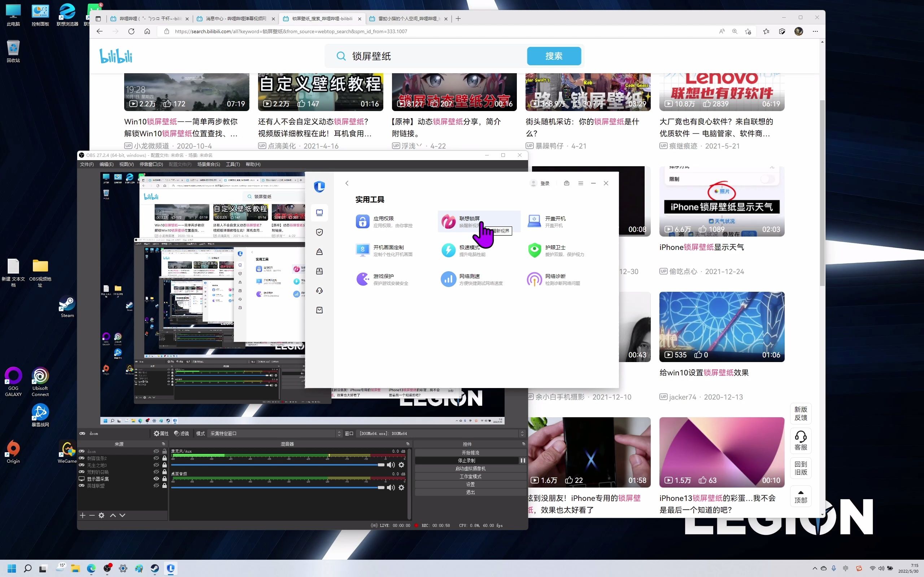Click the add source plus icon
This screenshot has width=924, height=577.
[82, 515]
